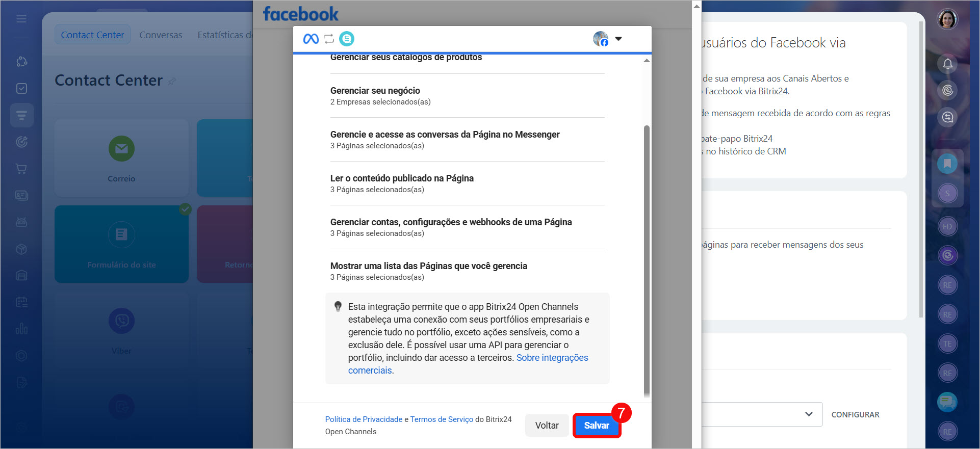Open Política de Privacidade link
This screenshot has height=449, width=980.
(x=364, y=419)
